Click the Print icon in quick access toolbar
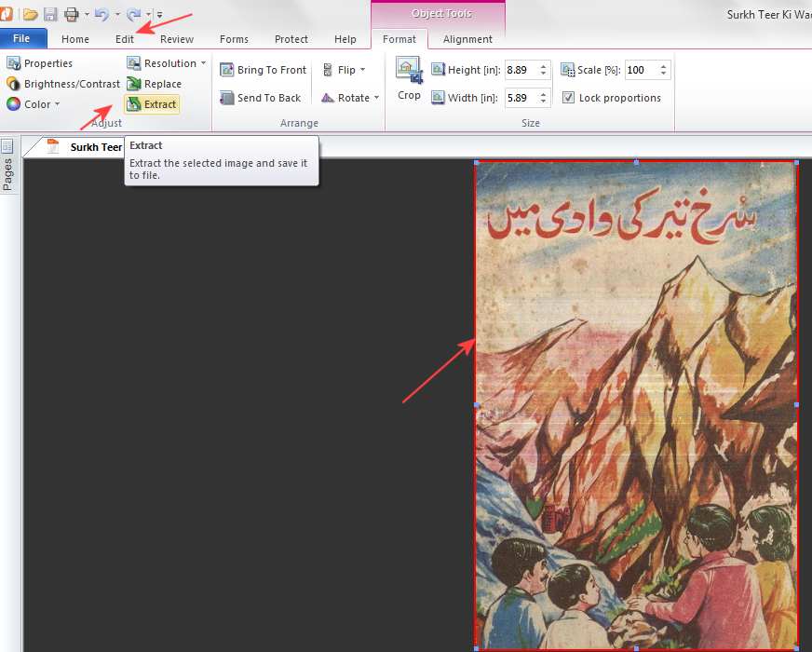The image size is (812, 652). [x=71, y=14]
